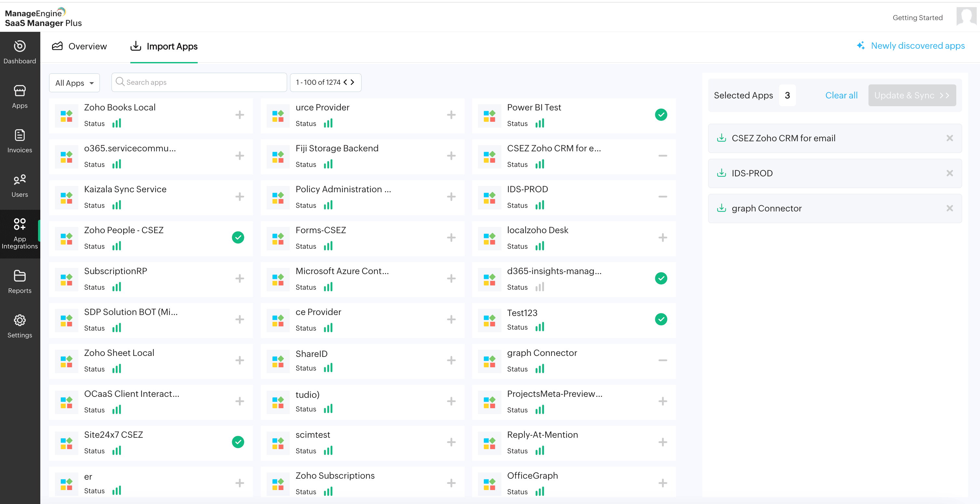Open Reports from the sidebar

20,282
